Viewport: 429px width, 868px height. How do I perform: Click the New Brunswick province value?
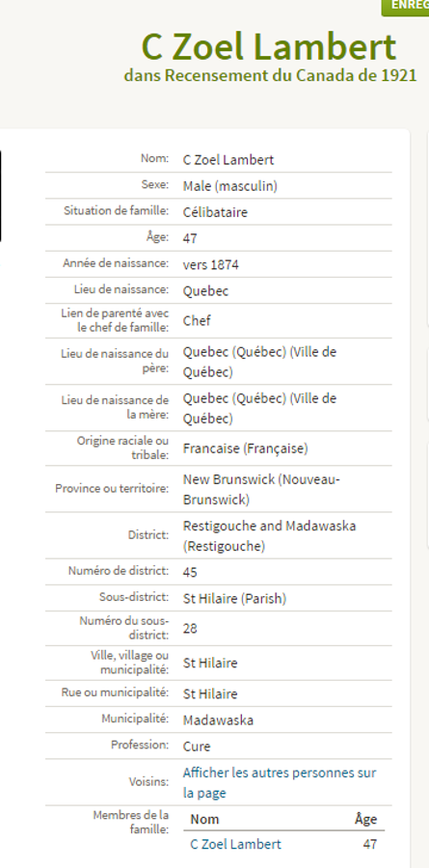(261, 489)
